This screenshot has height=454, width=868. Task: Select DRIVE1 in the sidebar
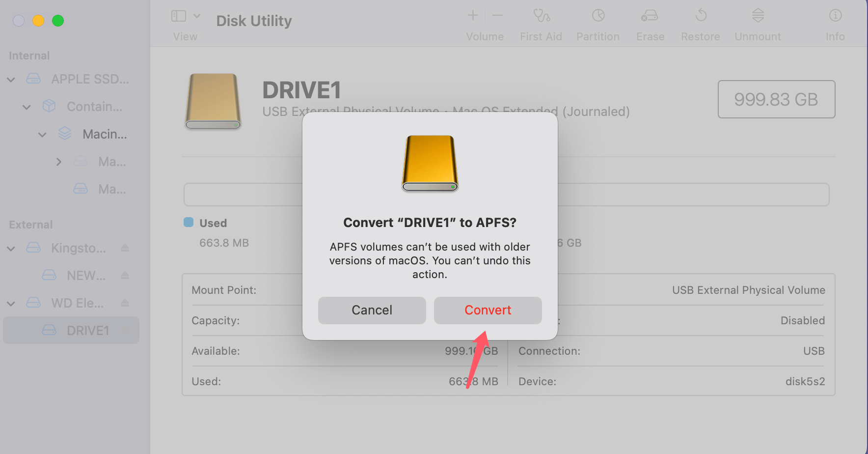click(x=88, y=330)
